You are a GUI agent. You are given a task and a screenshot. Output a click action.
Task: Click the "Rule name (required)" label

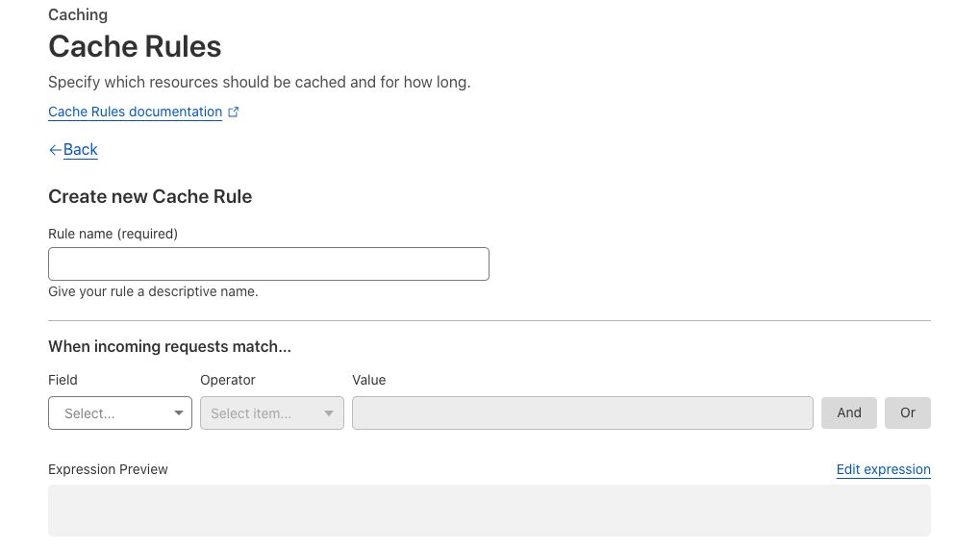coord(113,234)
